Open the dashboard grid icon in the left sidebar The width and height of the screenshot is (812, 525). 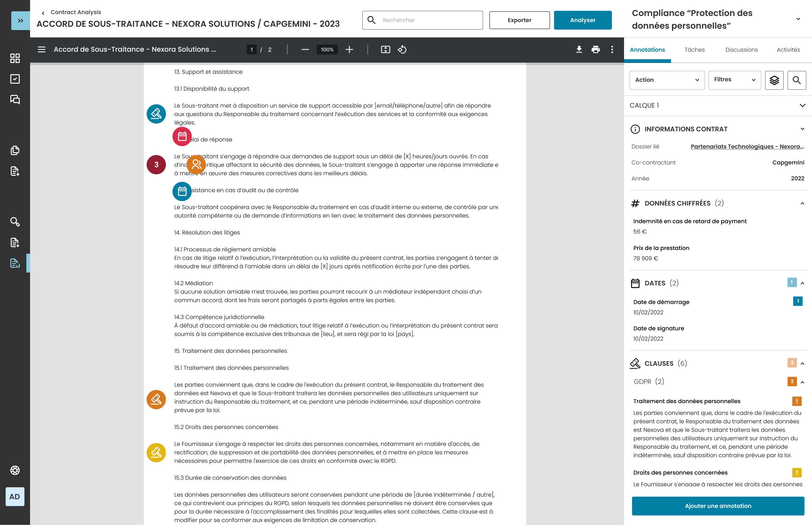click(x=15, y=58)
